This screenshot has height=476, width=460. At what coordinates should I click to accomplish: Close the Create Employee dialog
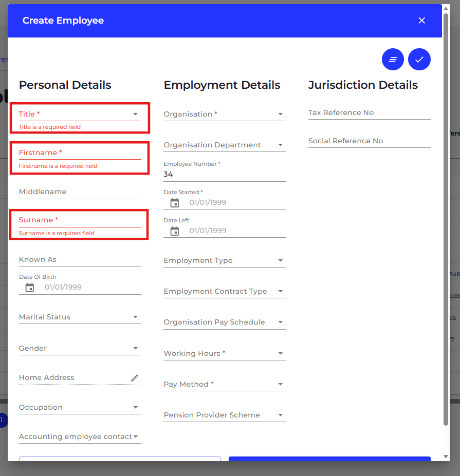coord(421,21)
